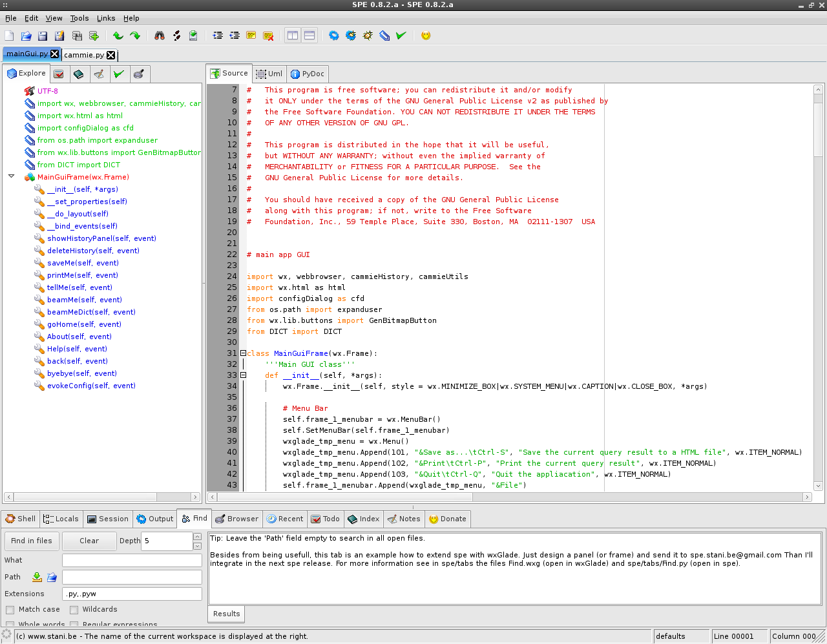Fold the class MainGuiFrame code block
Screen dimensions: 827x644
[x=243, y=353]
